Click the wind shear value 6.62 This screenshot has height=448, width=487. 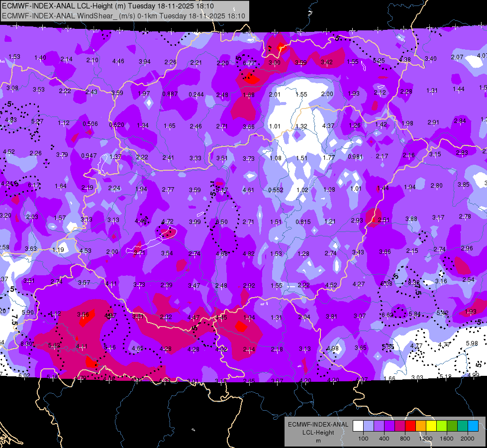(388, 315)
